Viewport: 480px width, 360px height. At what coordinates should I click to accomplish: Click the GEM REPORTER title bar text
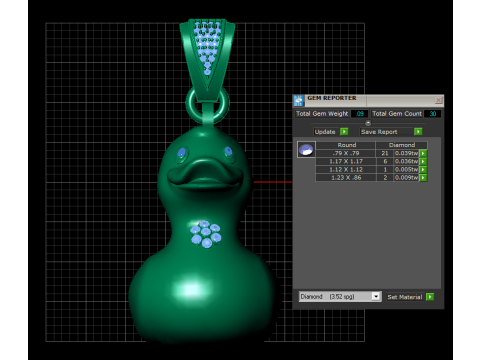(332, 98)
